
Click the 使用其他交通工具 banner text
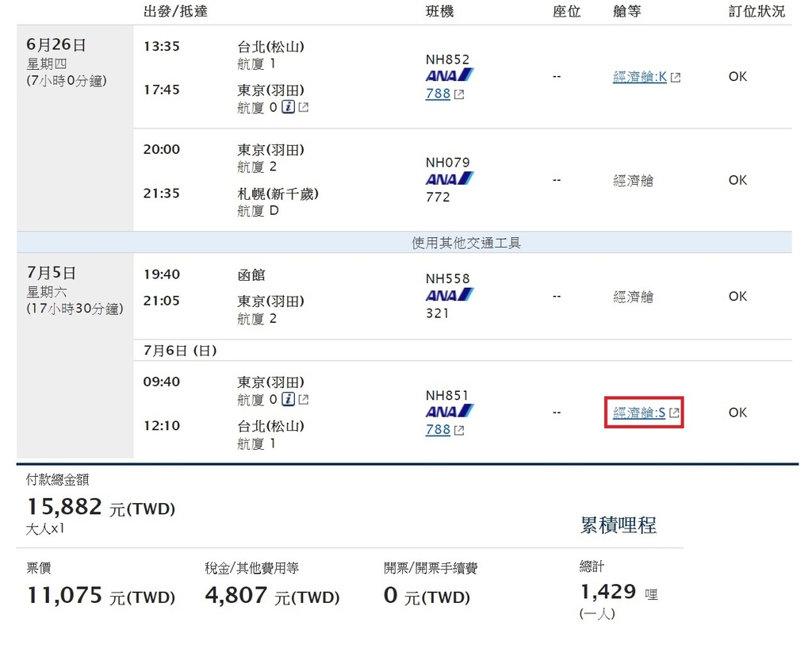(x=466, y=243)
